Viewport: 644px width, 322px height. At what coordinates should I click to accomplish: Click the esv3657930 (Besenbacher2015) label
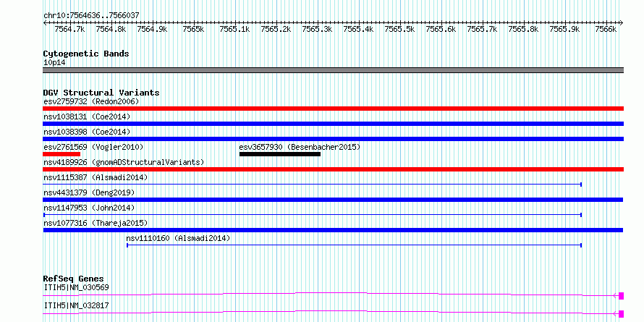300,147
